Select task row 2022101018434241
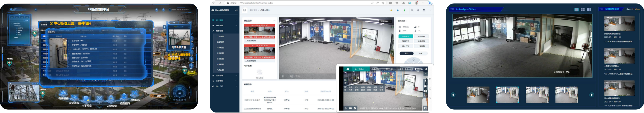The height and width of the screenshot is (113, 644). (289, 100)
